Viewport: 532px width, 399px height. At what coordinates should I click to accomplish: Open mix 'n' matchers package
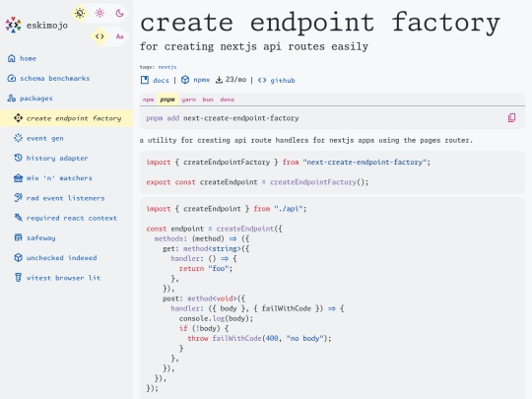pos(59,178)
